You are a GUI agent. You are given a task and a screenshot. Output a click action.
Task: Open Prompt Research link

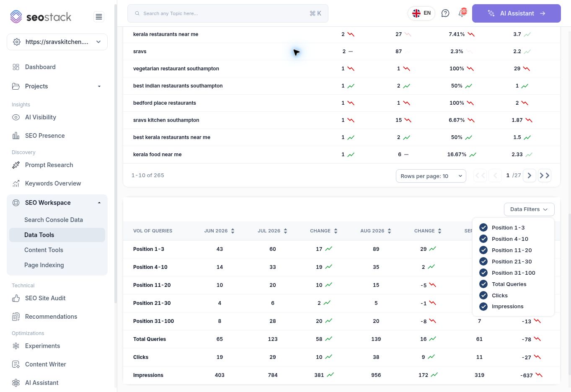49,165
